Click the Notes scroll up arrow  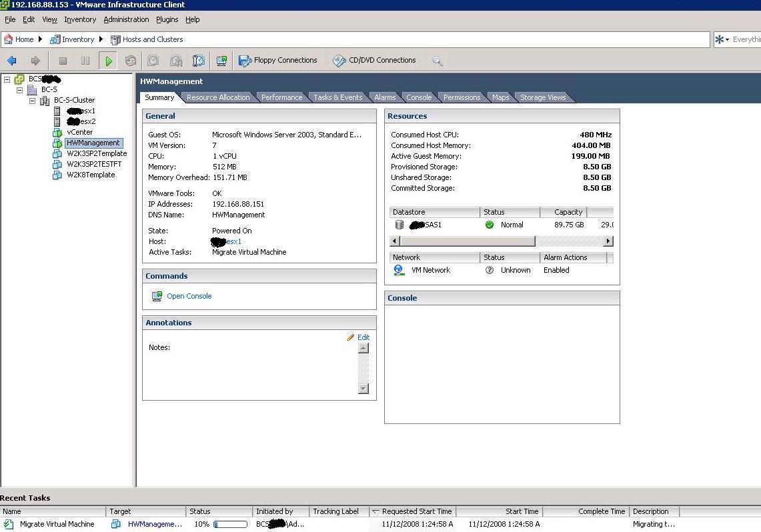coord(363,348)
